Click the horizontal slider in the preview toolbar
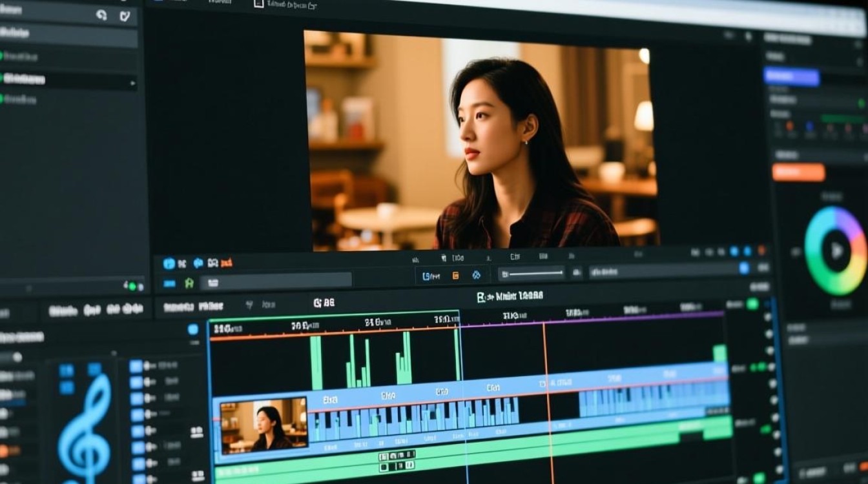Viewport: 868px width, 484px height. 532,274
